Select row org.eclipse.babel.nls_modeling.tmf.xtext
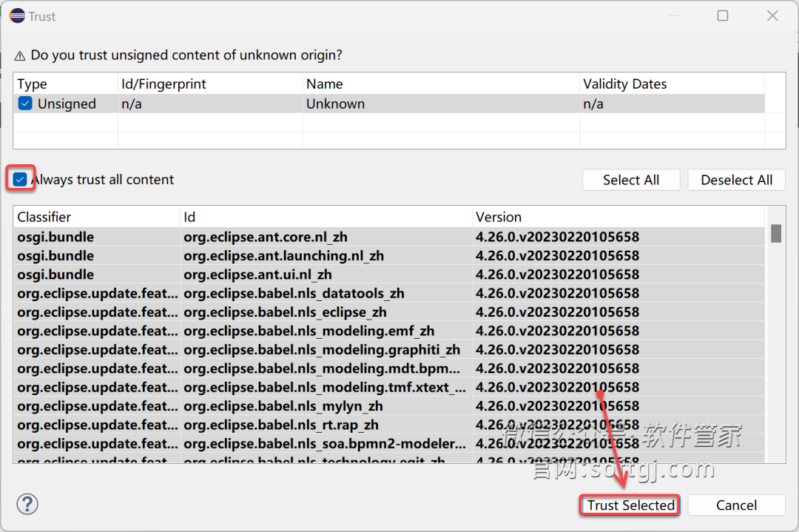The height and width of the screenshot is (532, 799). (x=389, y=388)
